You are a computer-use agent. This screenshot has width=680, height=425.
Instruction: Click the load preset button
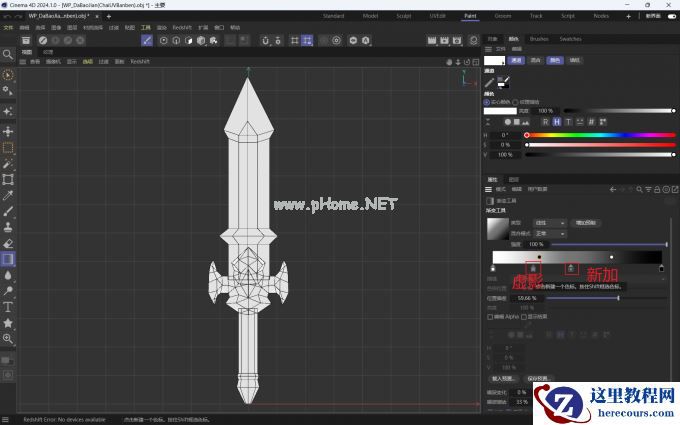click(x=503, y=379)
